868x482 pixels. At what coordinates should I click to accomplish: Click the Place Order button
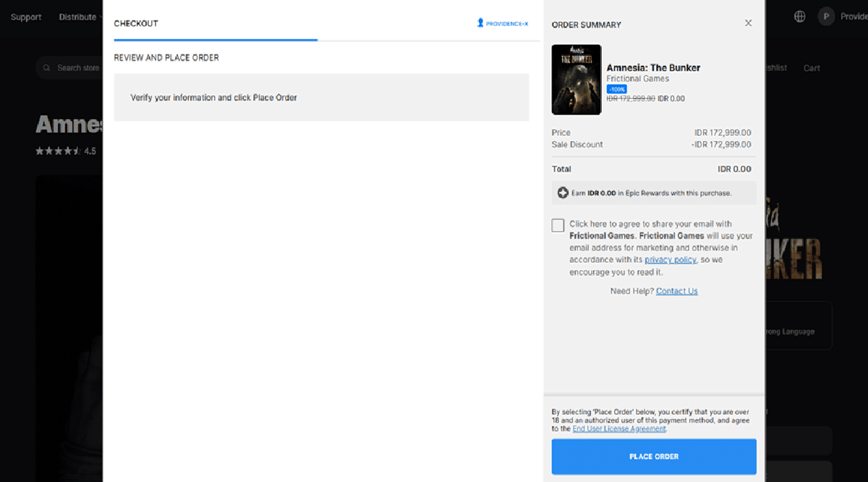click(653, 457)
